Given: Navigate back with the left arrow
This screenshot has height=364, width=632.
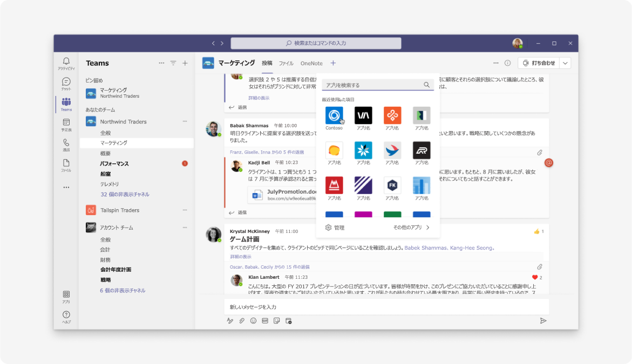Looking at the screenshot, I should tap(213, 43).
